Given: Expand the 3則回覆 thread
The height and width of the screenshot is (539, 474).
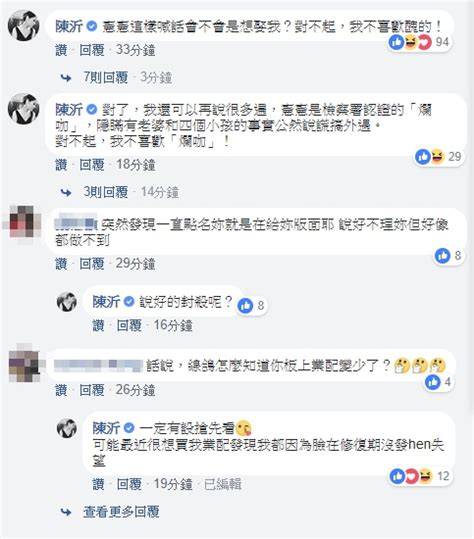Looking at the screenshot, I should click(x=106, y=192).
